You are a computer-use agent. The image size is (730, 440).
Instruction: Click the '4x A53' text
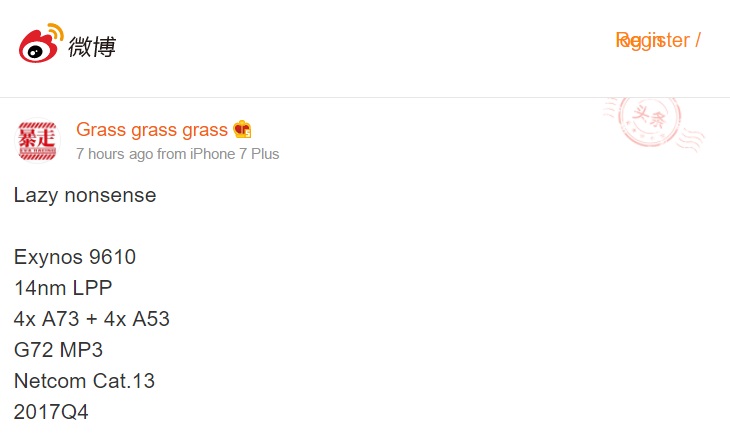(137, 319)
